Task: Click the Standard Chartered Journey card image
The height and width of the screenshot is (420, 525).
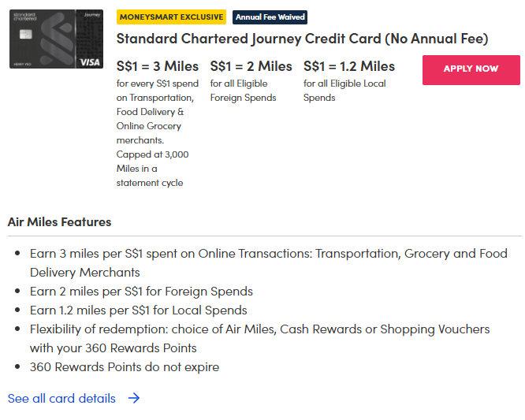Action: pyautogui.click(x=56, y=39)
